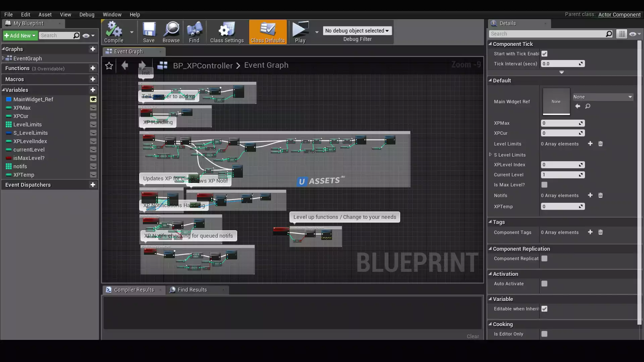
Task: Toggle Start with Tick Enabled checkbox
Action: coord(544,54)
